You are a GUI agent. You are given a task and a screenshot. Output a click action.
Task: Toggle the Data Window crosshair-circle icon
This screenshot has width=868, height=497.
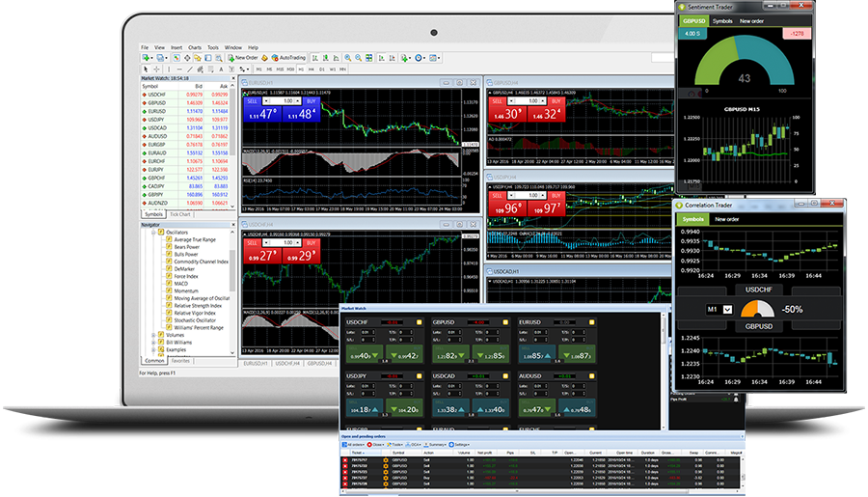coord(187,58)
